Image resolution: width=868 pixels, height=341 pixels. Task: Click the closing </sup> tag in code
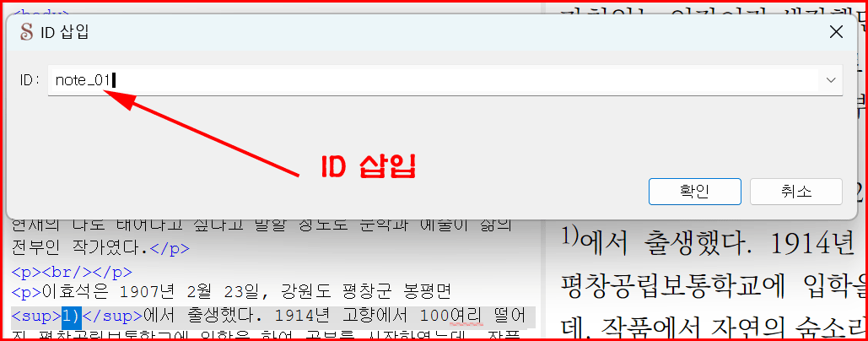(112, 317)
